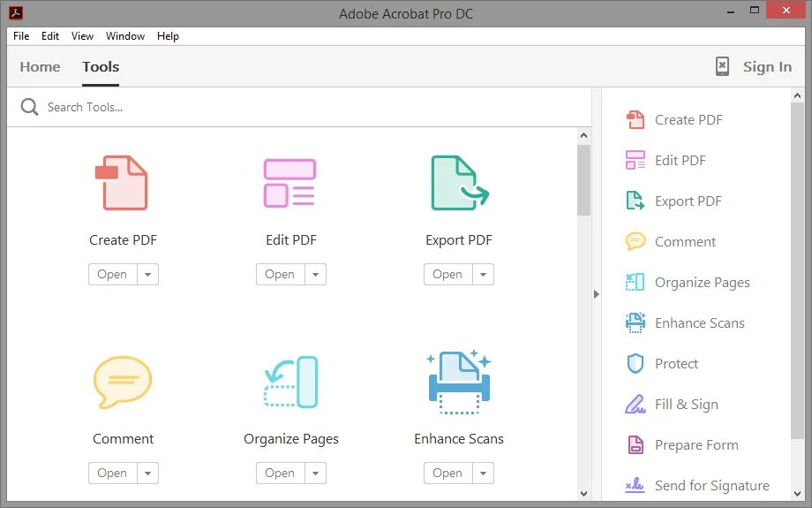The image size is (812, 508).
Task: Expand the Export PDF Open dropdown arrow
Action: [x=484, y=274]
